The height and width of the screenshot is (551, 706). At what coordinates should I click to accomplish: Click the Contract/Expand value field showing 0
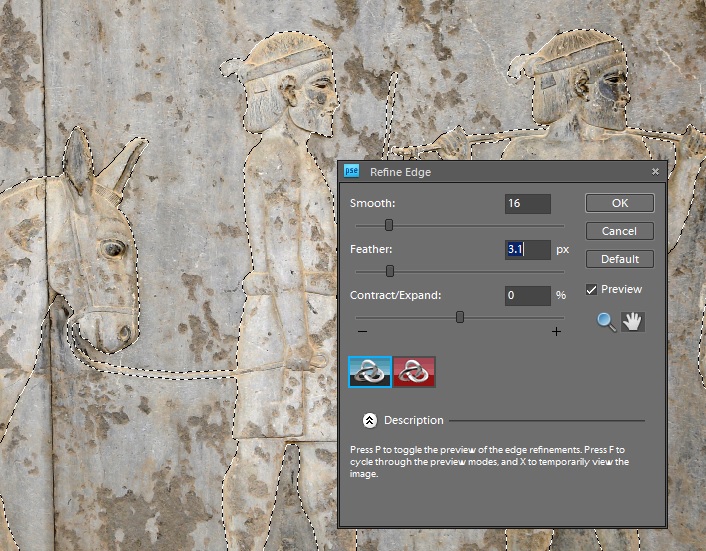[528, 295]
